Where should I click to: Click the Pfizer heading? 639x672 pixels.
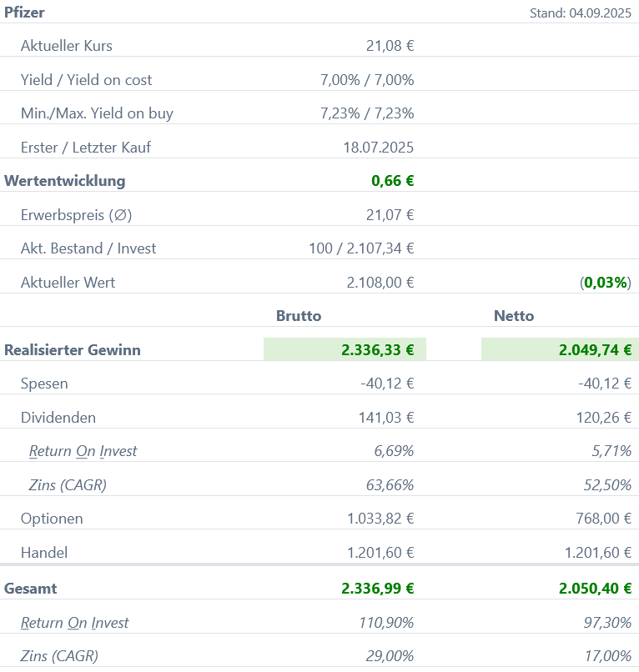24,13
